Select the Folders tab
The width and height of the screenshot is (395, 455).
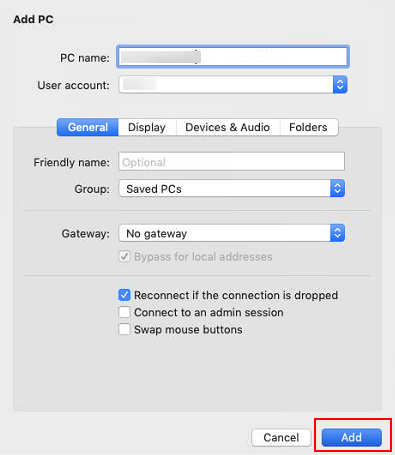[x=308, y=127]
